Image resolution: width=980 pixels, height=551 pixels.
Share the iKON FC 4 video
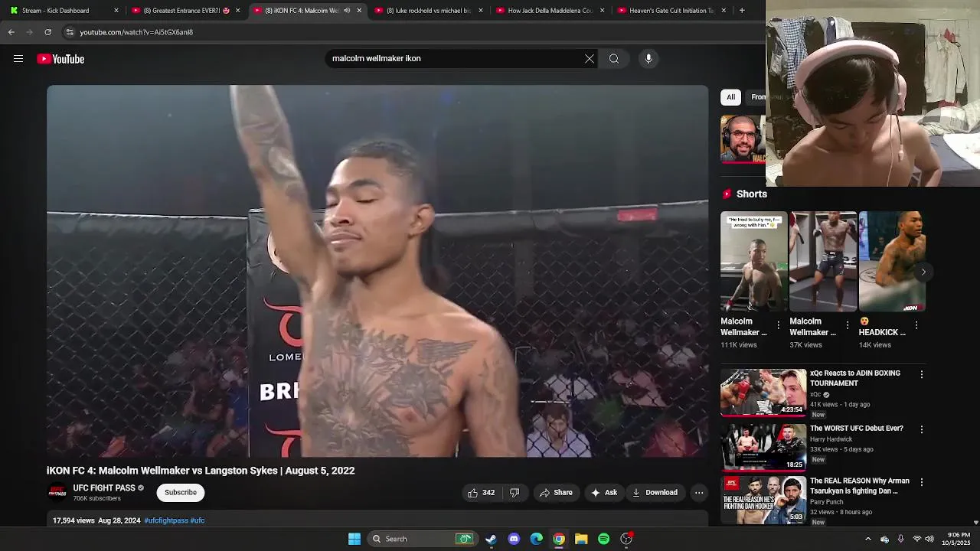click(556, 493)
